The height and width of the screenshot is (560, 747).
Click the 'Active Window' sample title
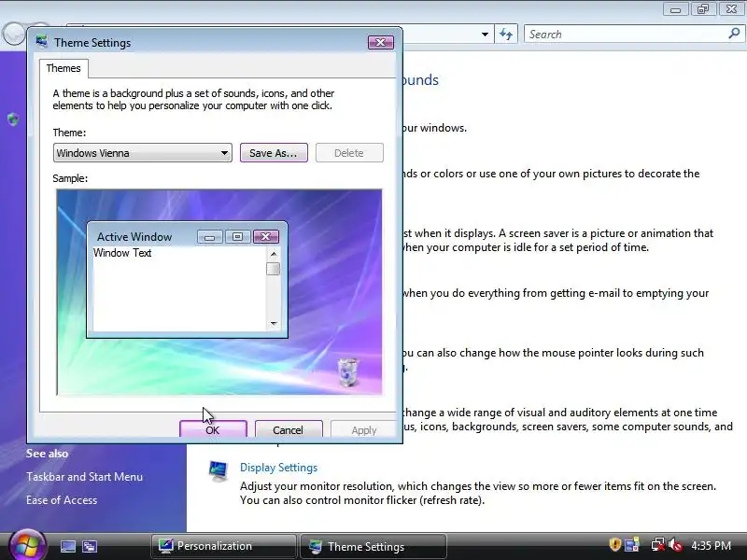(x=134, y=237)
